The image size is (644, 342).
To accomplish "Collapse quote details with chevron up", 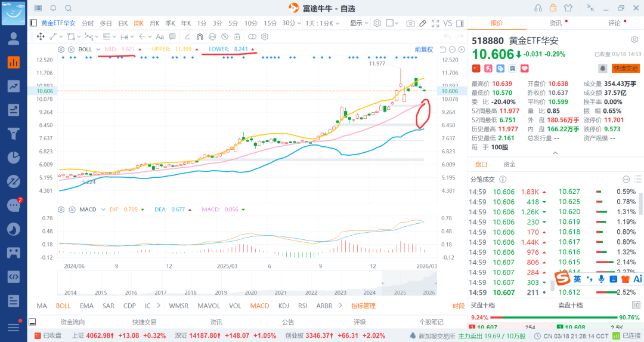I will point(555,153).
